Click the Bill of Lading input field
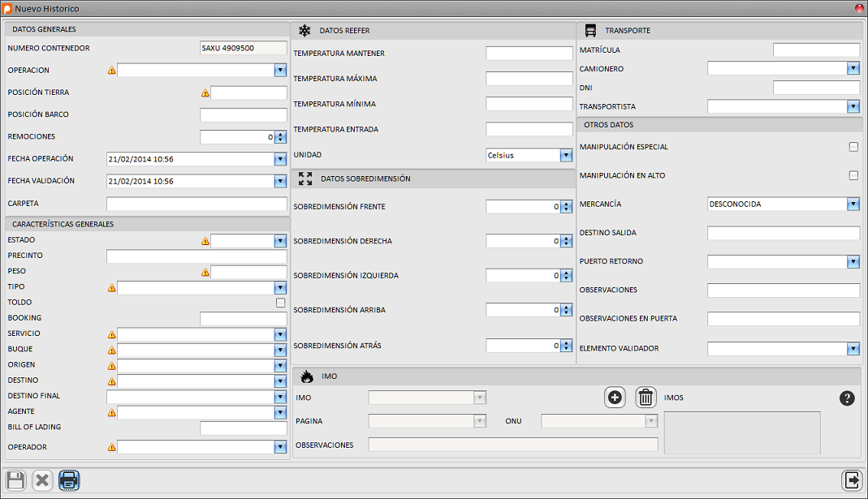868x499 pixels. pyautogui.click(x=244, y=428)
